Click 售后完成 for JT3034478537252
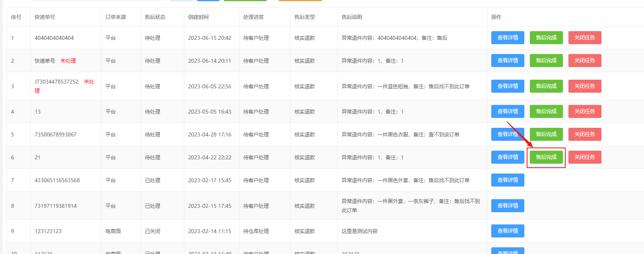 [546, 86]
